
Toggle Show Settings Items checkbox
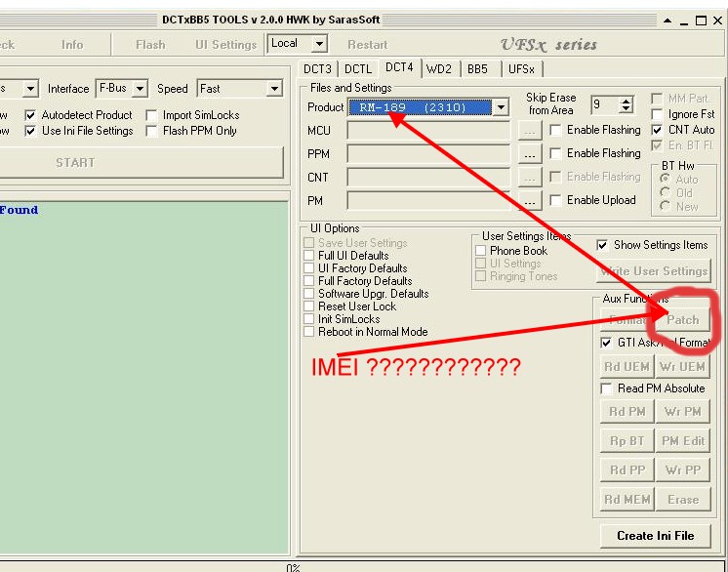pos(602,245)
